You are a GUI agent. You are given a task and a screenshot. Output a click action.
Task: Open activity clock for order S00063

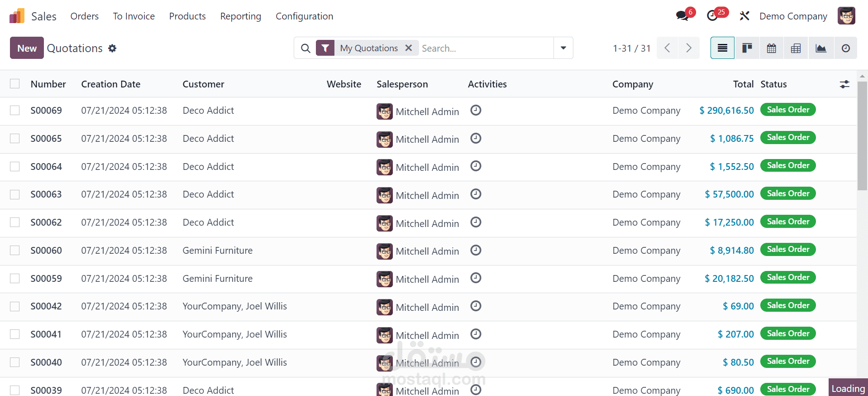coord(476,194)
